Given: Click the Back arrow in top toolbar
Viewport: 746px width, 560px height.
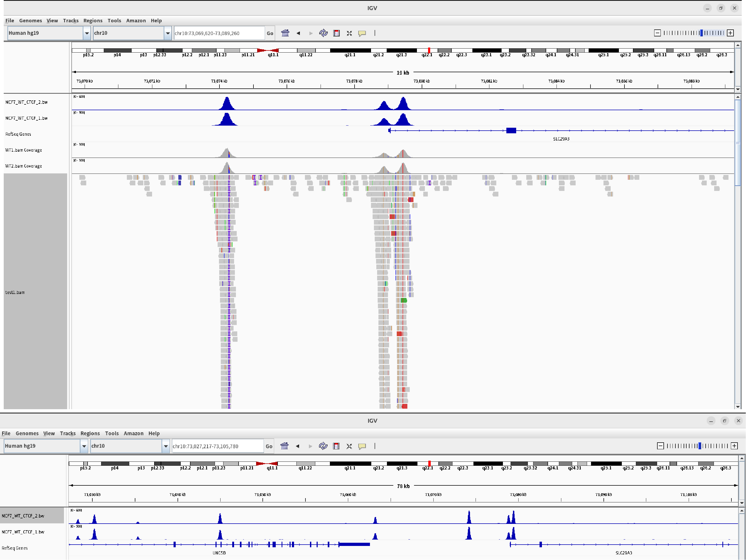Looking at the screenshot, I should tap(298, 33).
